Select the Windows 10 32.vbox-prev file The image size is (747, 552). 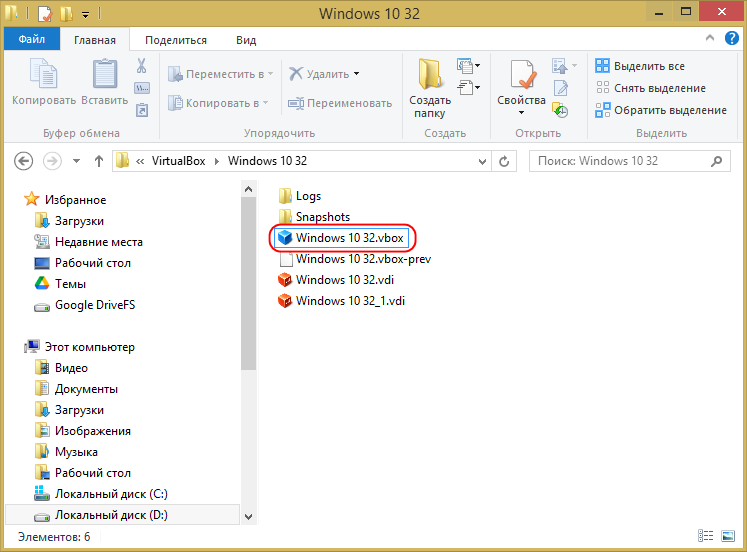355,259
